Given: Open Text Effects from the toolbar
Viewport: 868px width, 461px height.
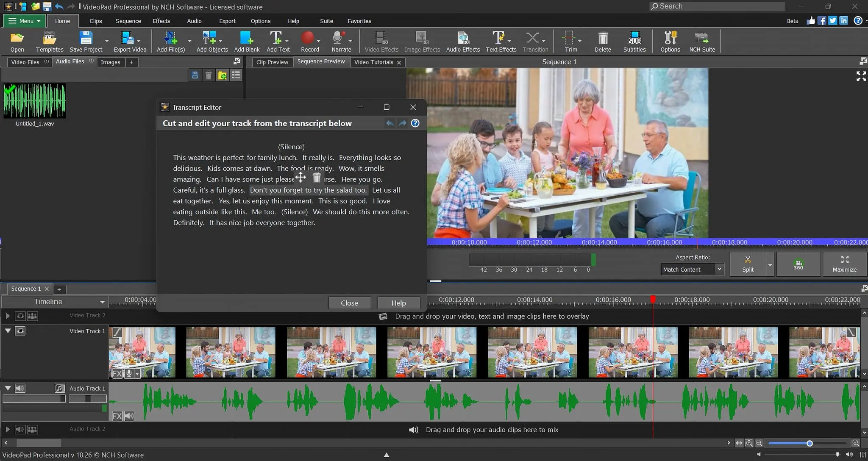Looking at the screenshot, I should pos(501,42).
